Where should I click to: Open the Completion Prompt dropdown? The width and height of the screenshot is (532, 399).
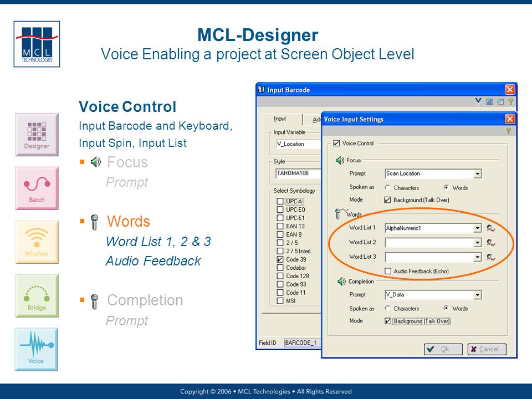pos(477,295)
